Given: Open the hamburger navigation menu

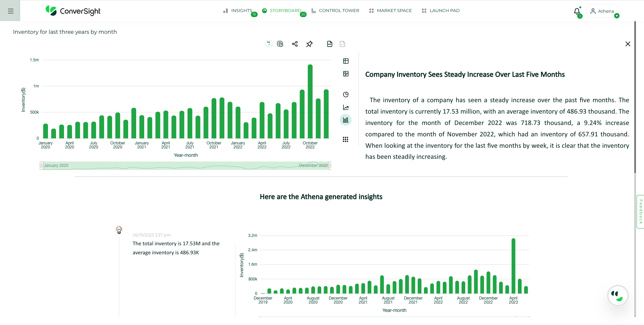Looking at the screenshot, I should pos(10,11).
